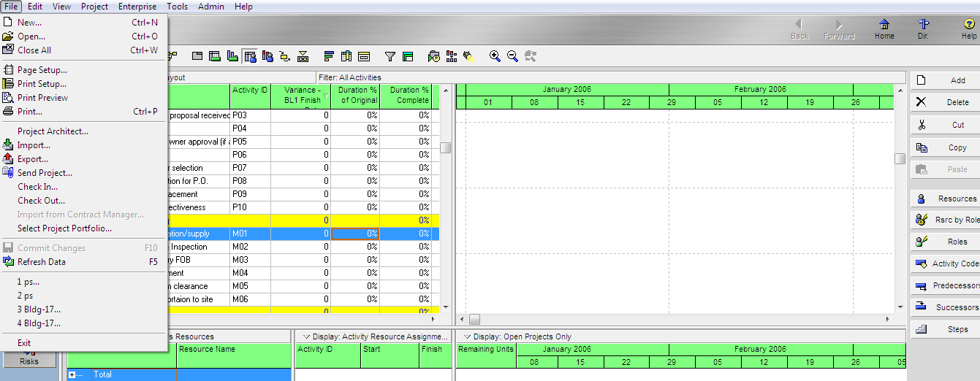Screen dimensions: 980x381
Task: Open the Enterprise menu
Action: coord(137,7)
